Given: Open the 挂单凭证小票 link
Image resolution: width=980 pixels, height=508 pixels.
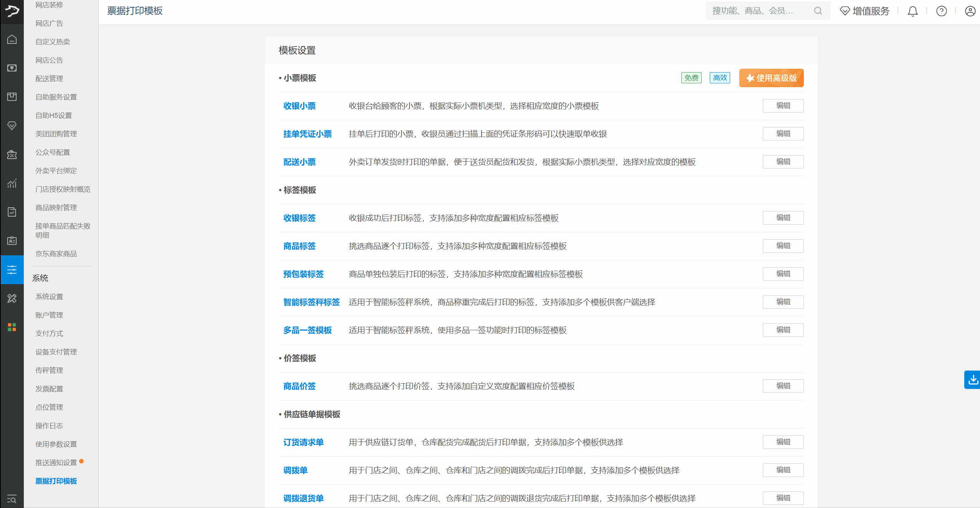Looking at the screenshot, I should [x=307, y=134].
